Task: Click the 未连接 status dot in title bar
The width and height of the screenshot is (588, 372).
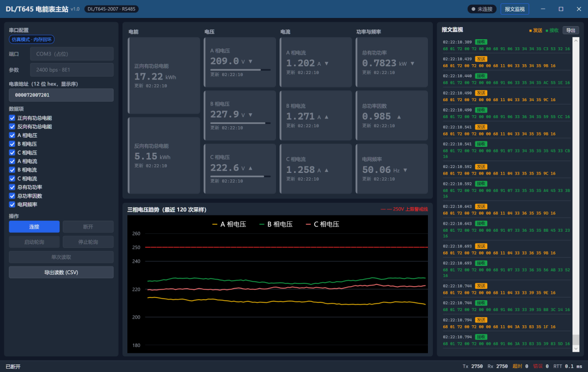Action: pyautogui.click(x=473, y=9)
